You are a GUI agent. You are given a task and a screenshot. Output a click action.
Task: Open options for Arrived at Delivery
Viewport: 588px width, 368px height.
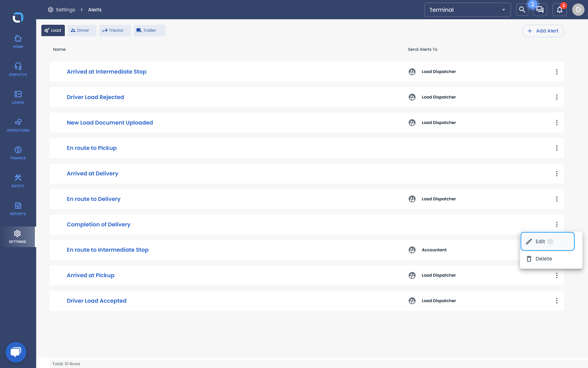(557, 174)
